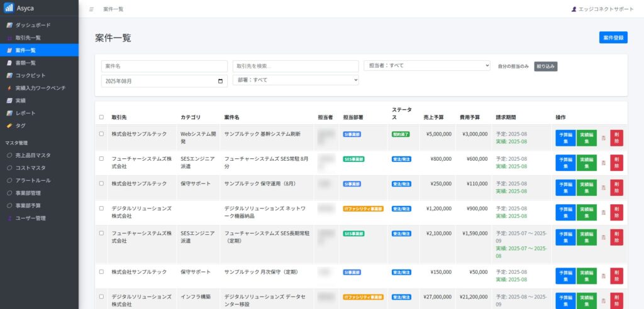Open the 部署：すべて dropdown
Image resolution: width=644 pixels, height=309 pixels.
(295, 80)
